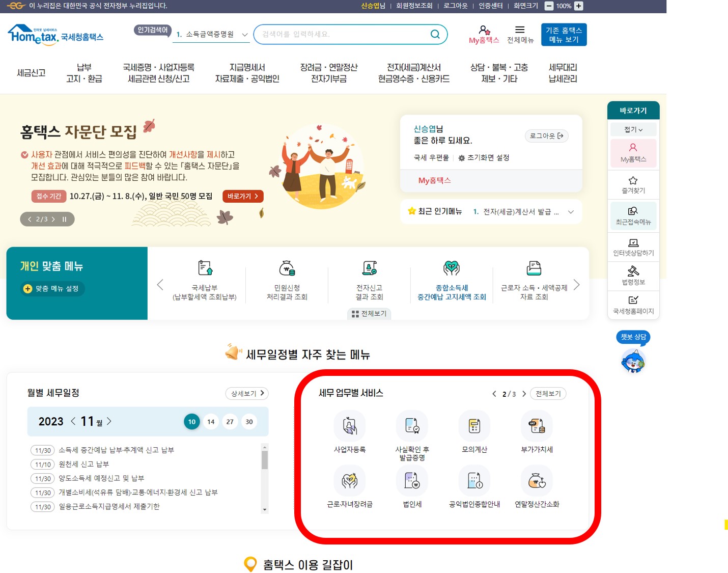
Task: Click 전체보기 in 세무 업무별 서비스
Action: click(548, 394)
